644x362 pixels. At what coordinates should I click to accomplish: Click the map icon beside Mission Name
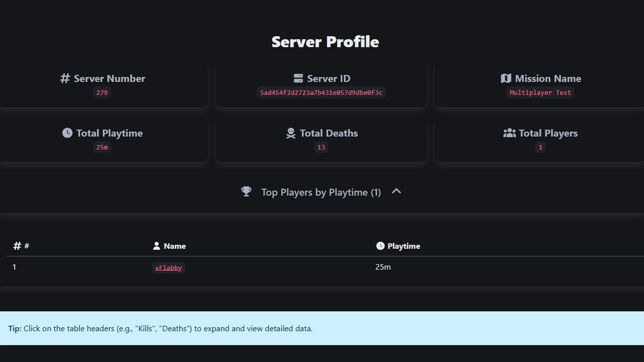pyautogui.click(x=506, y=79)
